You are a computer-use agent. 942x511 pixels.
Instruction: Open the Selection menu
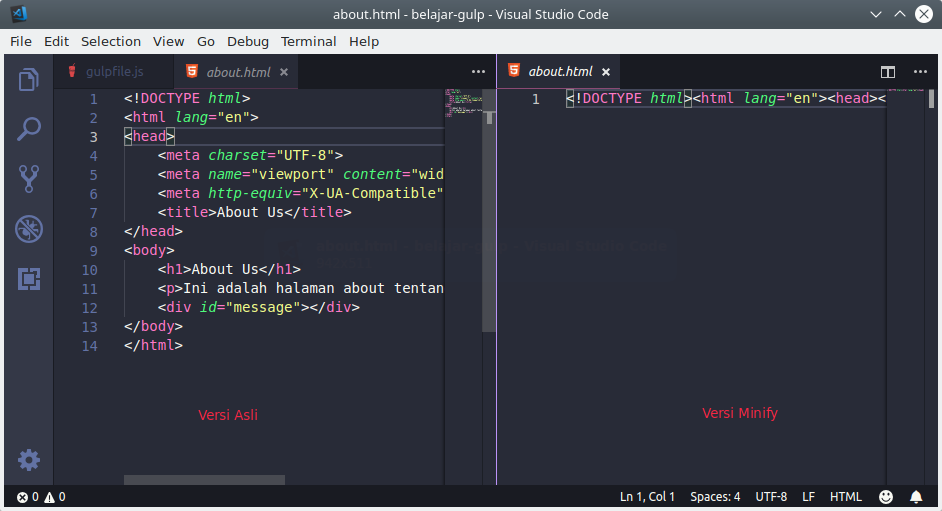click(111, 41)
